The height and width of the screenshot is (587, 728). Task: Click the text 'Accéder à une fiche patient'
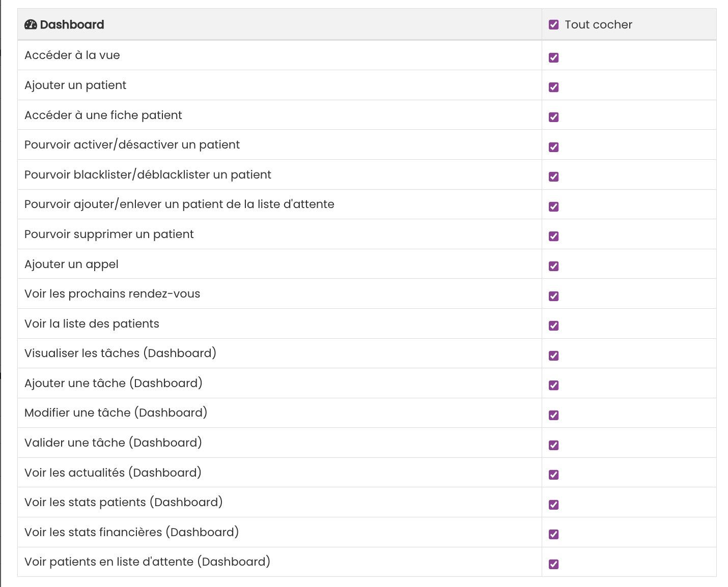click(x=103, y=115)
